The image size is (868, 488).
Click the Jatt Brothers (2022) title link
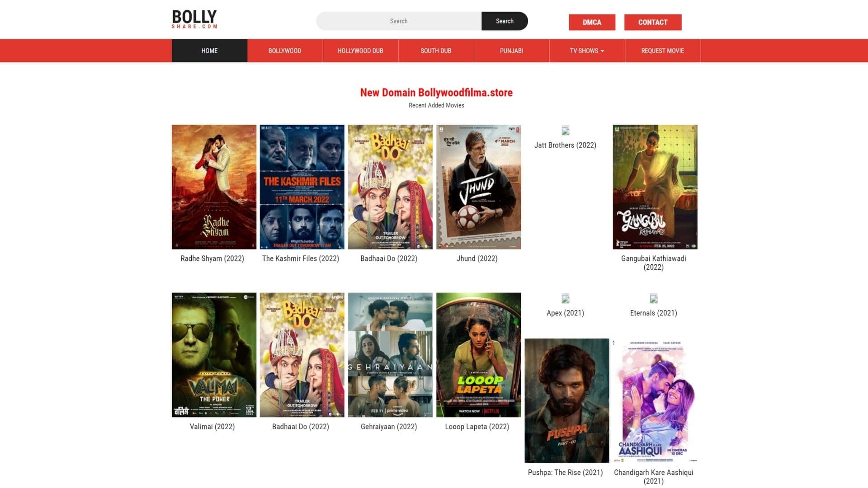pos(565,145)
